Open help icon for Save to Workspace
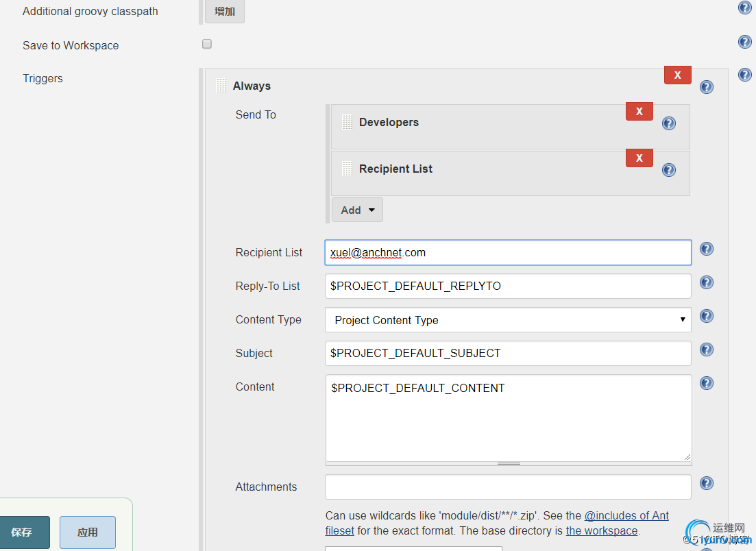Image resolution: width=756 pixels, height=551 pixels. pyautogui.click(x=744, y=42)
